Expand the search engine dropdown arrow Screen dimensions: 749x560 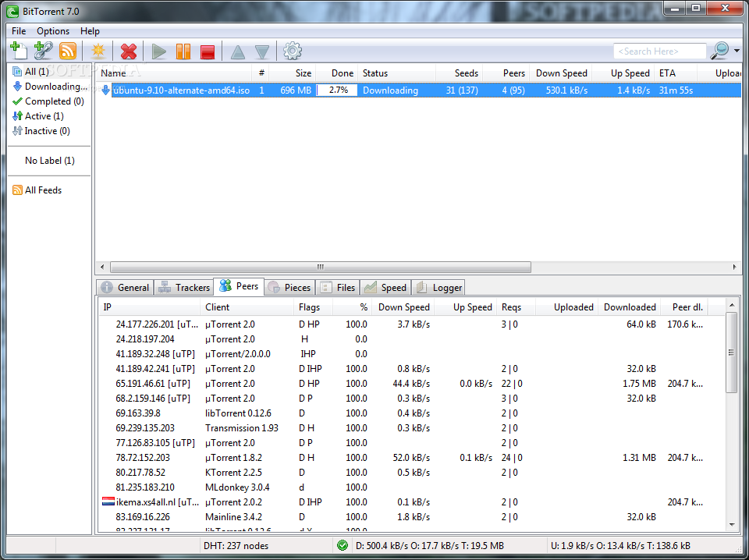[737, 51]
